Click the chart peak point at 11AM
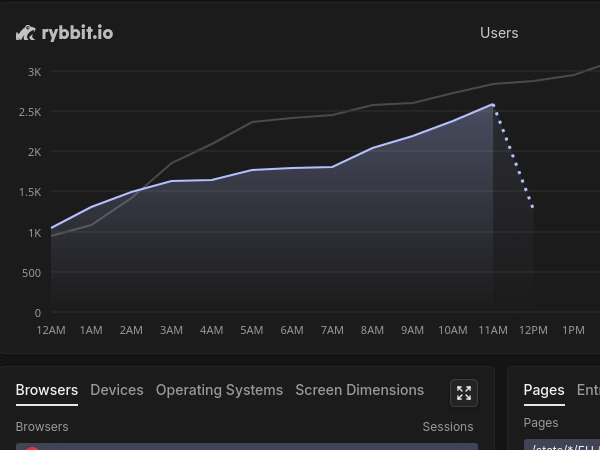Viewport: 600px width, 450px height. coord(493,104)
